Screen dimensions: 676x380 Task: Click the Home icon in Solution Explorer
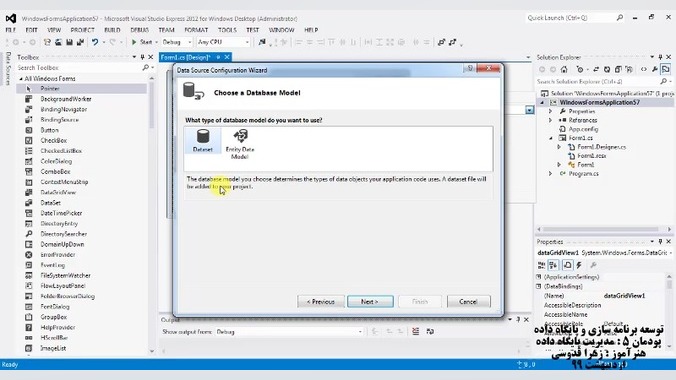[x=564, y=69]
